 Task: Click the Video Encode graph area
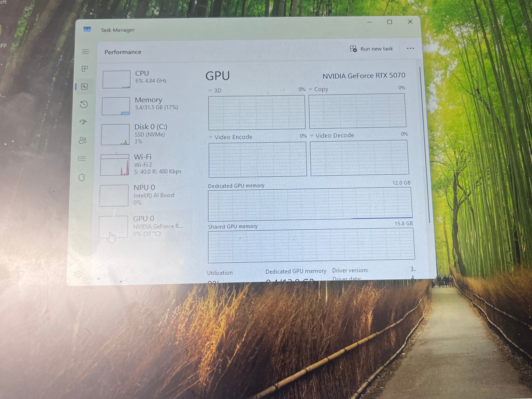tap(258, 159)
